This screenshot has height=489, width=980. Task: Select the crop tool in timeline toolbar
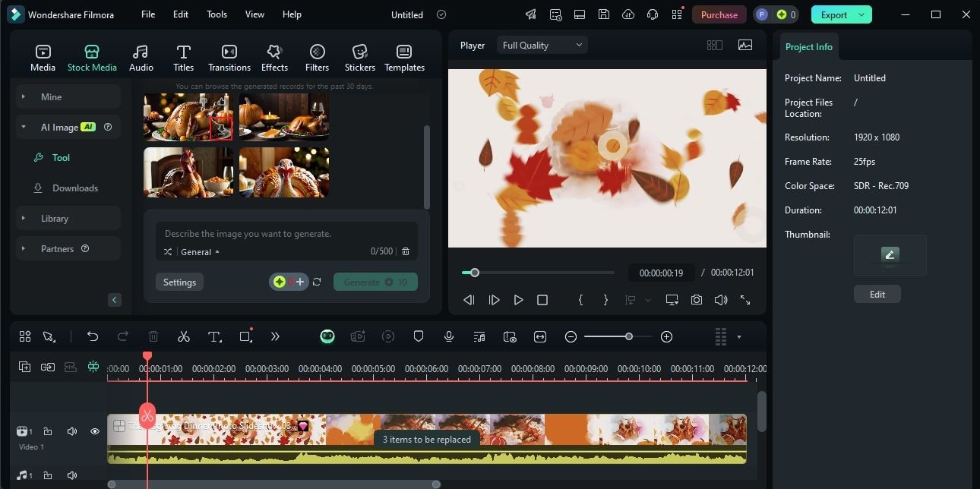click(245, 336)
